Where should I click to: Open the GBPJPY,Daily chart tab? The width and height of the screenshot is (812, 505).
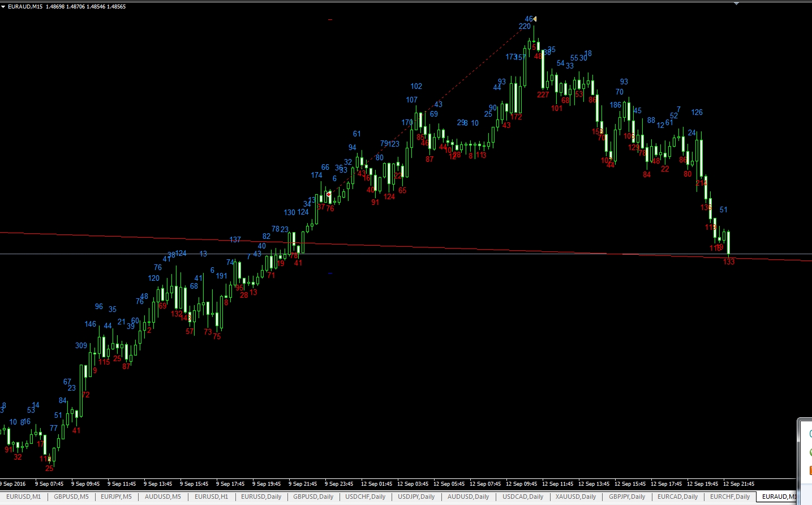[x=627, y=497]
